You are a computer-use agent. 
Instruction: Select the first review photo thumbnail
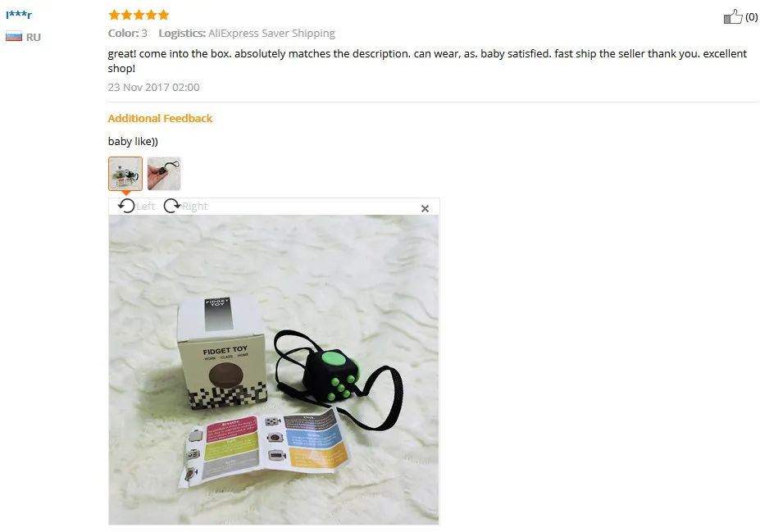125,174
